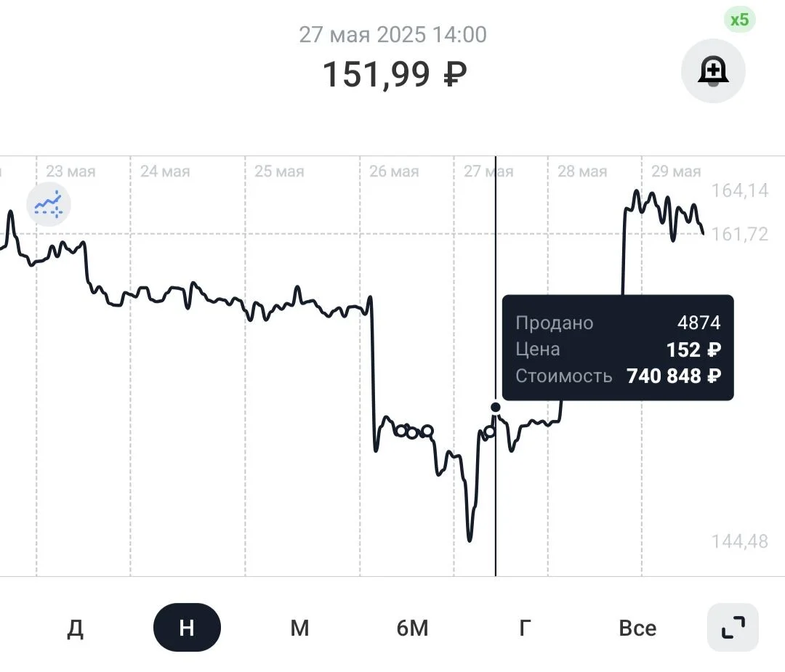Tap the leftmost hollow marker on 26 мая
This screenshot has width=785, height=672.
pos(401,431)
